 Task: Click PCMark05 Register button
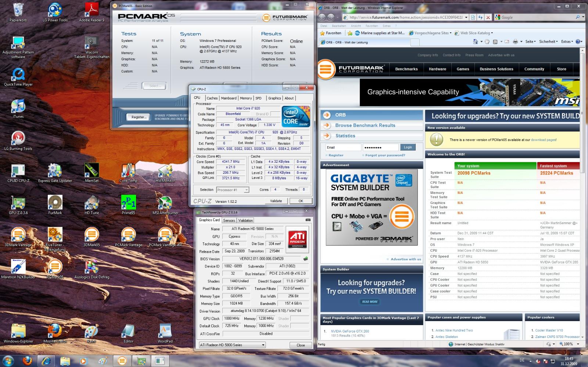click(x=139, y=117)
